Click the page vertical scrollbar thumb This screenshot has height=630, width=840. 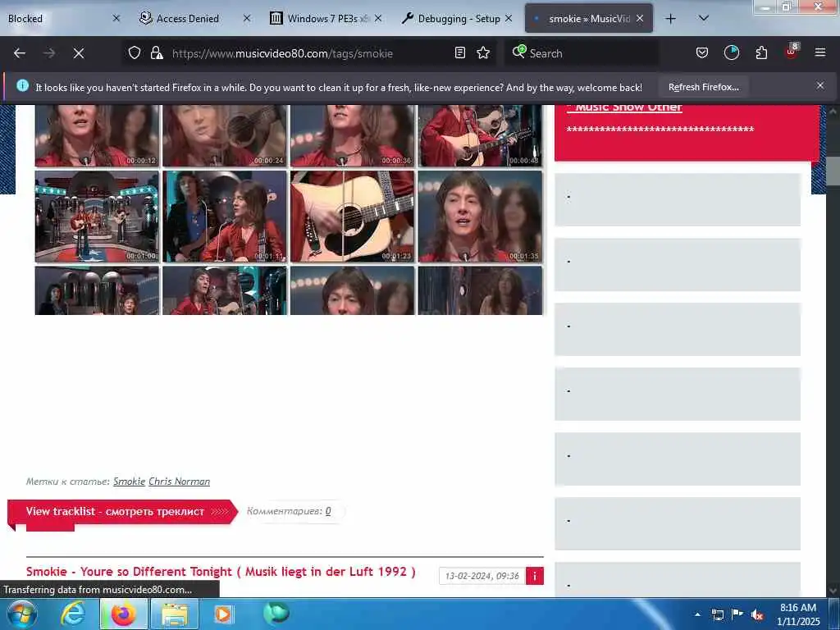coord(833,171)
